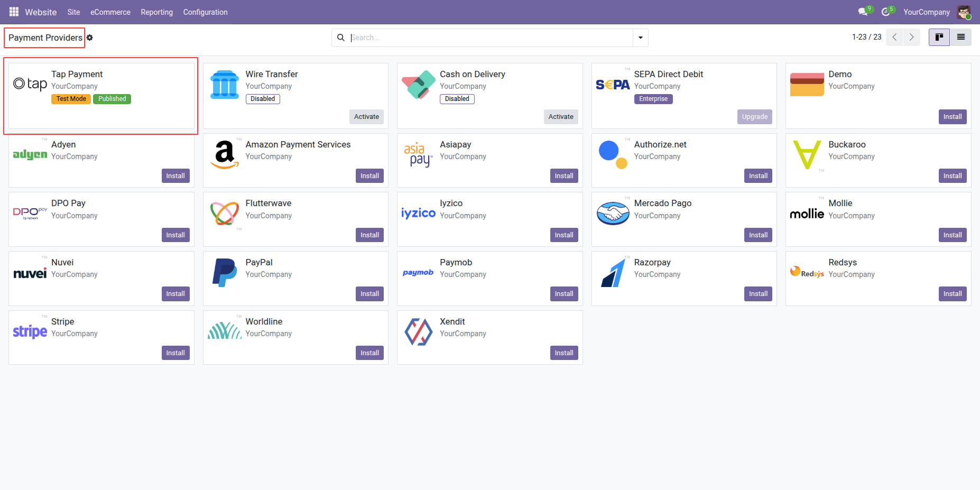Viewport: 980px width, 490px height.
Task: Click the Flutterwave logo
Action: [225, 213]
